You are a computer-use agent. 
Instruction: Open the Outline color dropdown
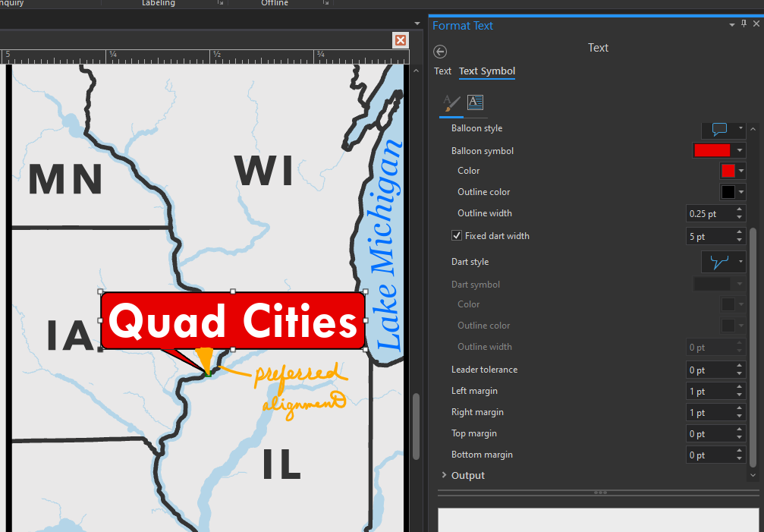click(x=740, y=191)
